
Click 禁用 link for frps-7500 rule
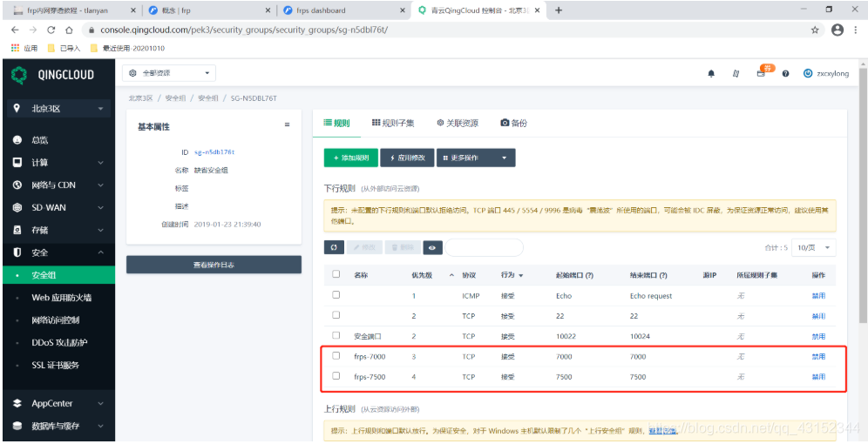pos(818,377)
